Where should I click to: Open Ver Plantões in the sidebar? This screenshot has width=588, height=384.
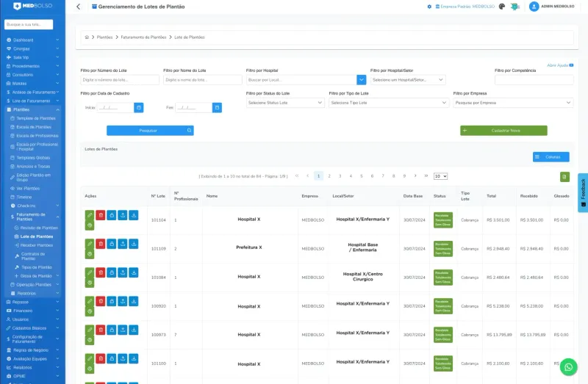point(28,189)
